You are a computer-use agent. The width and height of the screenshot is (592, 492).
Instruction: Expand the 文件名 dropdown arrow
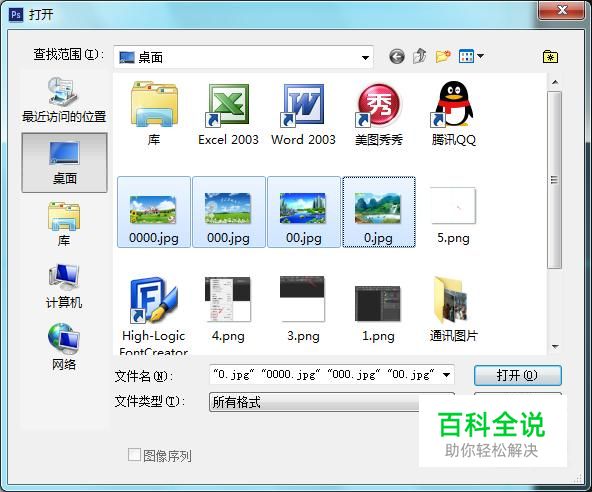click(x=446, y=375)
